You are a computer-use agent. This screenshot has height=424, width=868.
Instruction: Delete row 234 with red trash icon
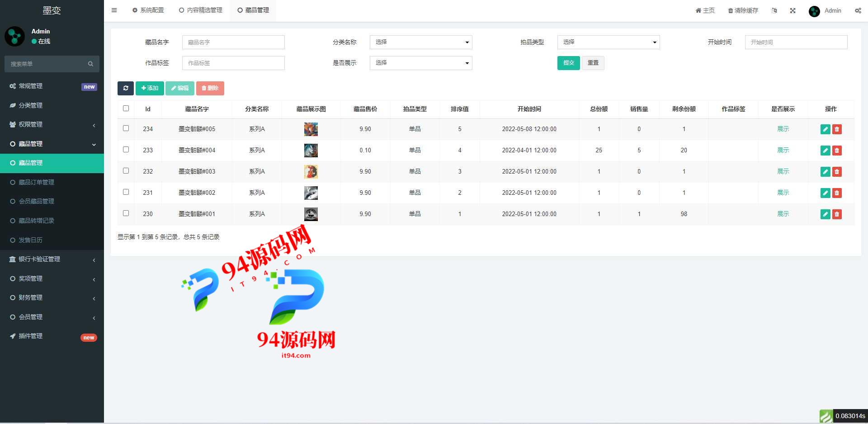pos(837,129)
